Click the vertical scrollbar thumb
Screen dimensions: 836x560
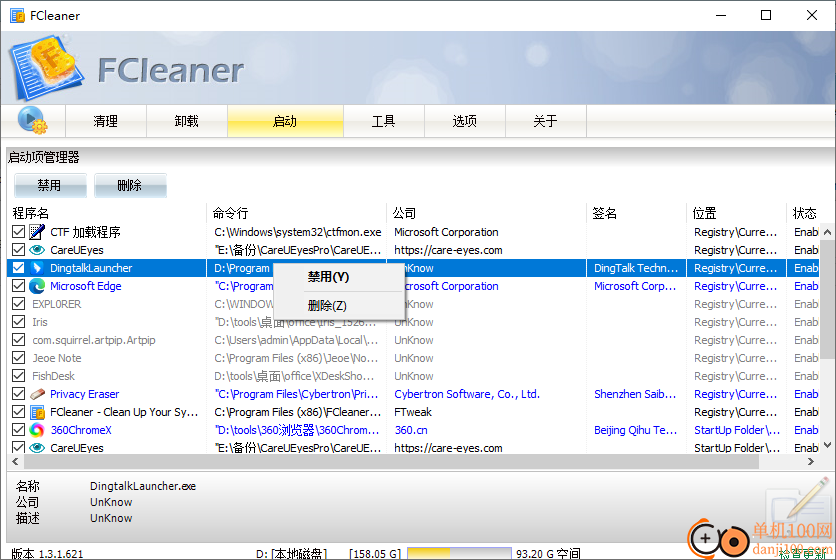point(827,299)
